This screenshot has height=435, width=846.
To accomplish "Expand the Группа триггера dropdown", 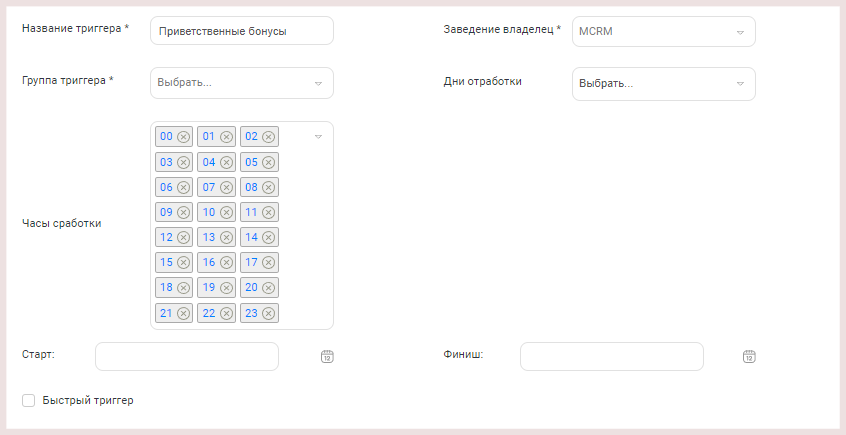I will tap(242, 83).
